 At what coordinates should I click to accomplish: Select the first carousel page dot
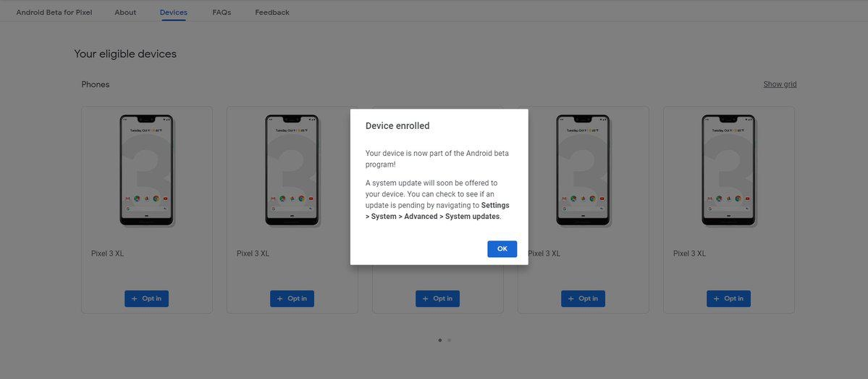[x=440, y=340]
